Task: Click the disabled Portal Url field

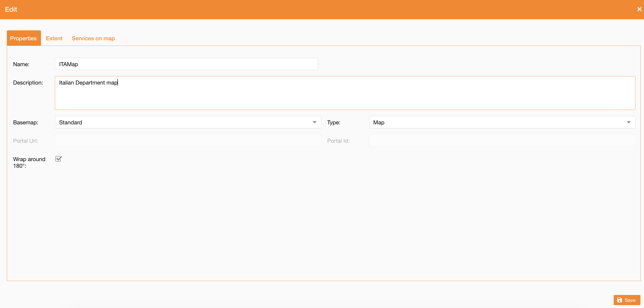Action: point(188,140)
